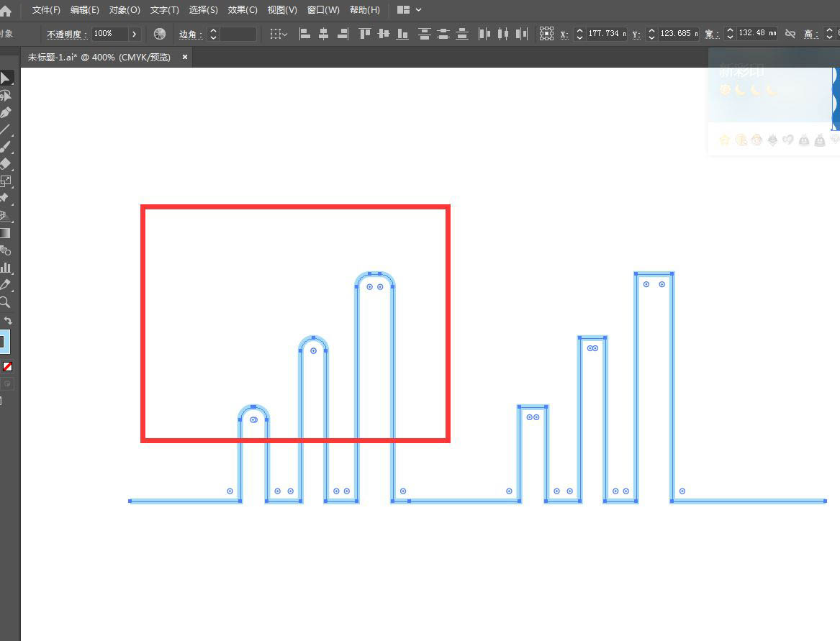The image size is (840, 641).
Task: Click horizontal align center icon
Action: click(x=324, y=34)
